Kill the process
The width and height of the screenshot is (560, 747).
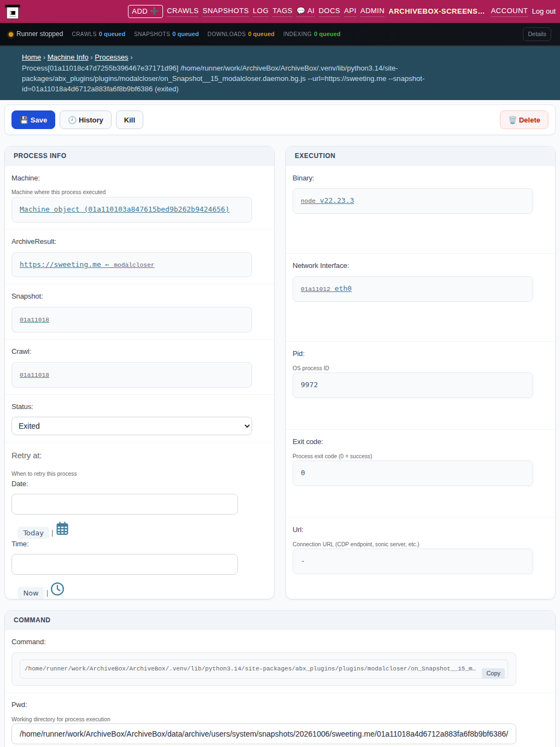pos(130,120)
